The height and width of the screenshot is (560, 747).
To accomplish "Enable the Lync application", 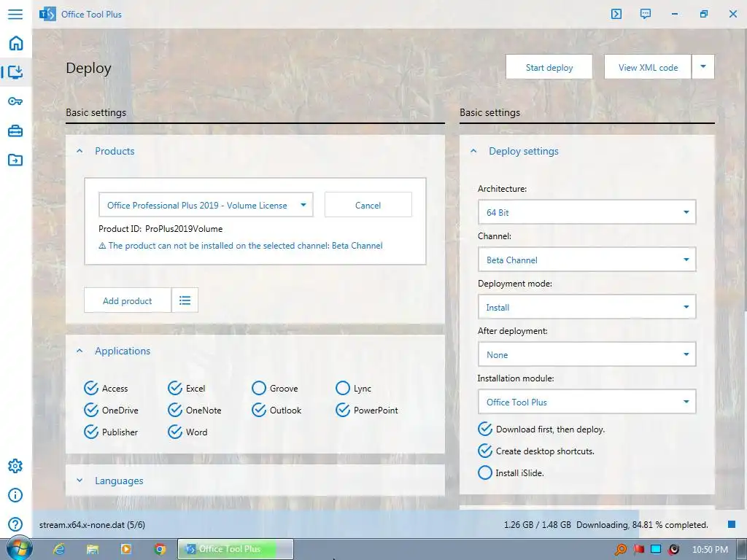I will point(343,388).
